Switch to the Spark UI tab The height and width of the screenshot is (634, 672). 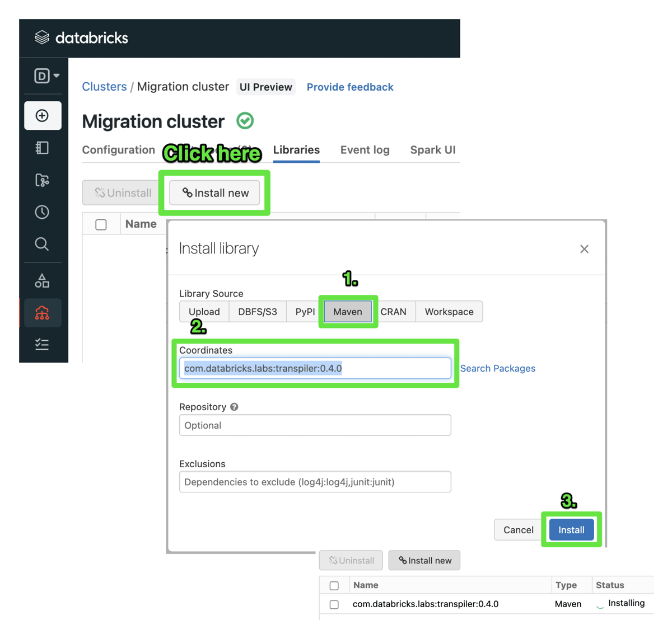[x=433, y=150]
